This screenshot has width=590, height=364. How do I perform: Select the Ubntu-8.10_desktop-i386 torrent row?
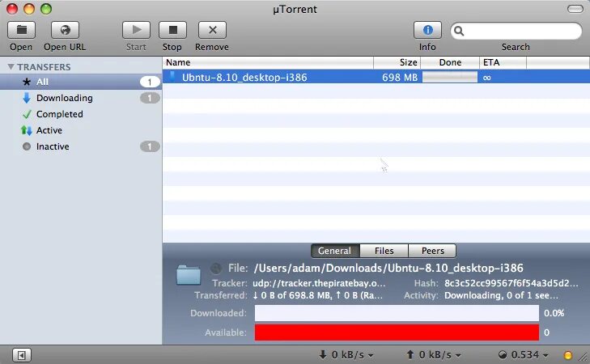click(376, 77)
